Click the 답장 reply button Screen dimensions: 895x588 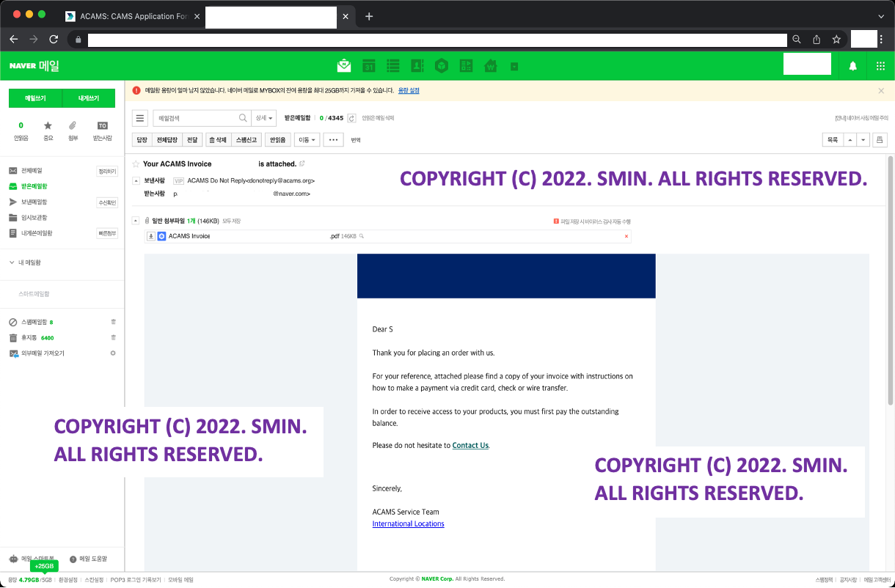click(142, 139)
